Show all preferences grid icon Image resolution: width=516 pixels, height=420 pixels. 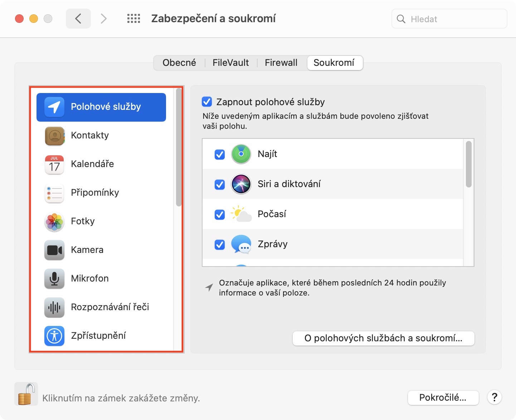point(133,19)
